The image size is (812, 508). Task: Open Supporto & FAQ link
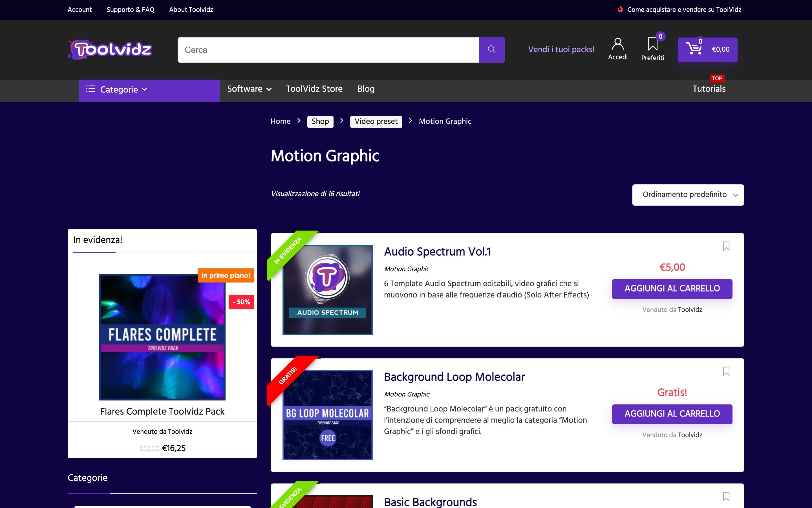pos(130,9)
